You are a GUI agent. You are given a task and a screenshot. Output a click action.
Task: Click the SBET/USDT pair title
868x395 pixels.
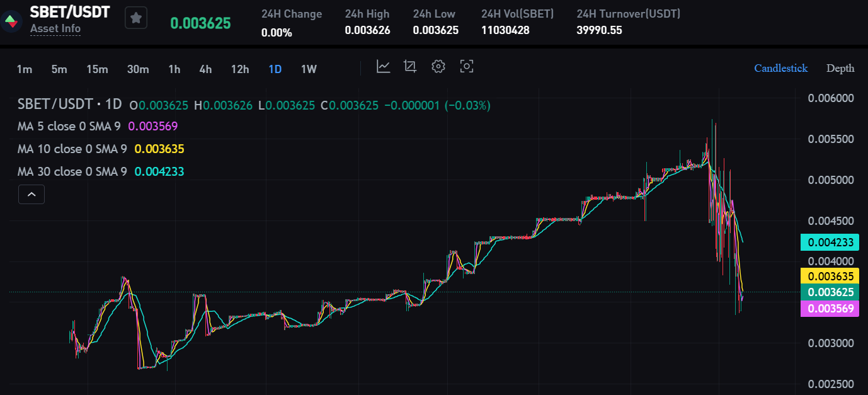(70, 11)
